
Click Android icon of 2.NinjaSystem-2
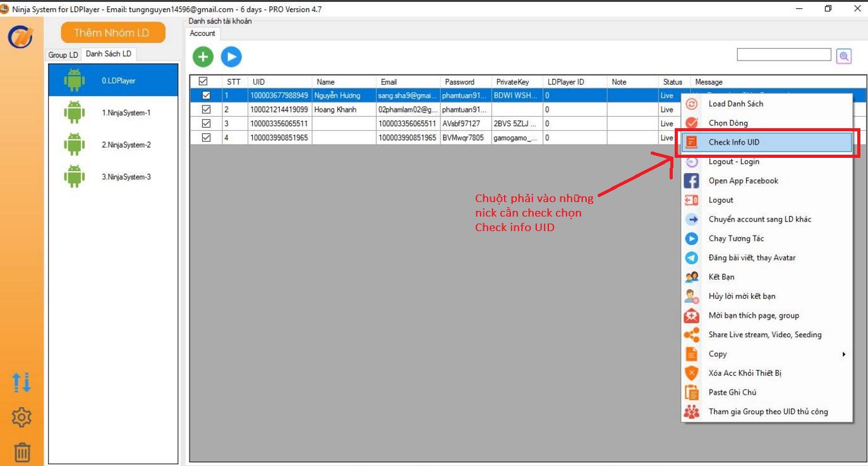(x=75, y=145)
